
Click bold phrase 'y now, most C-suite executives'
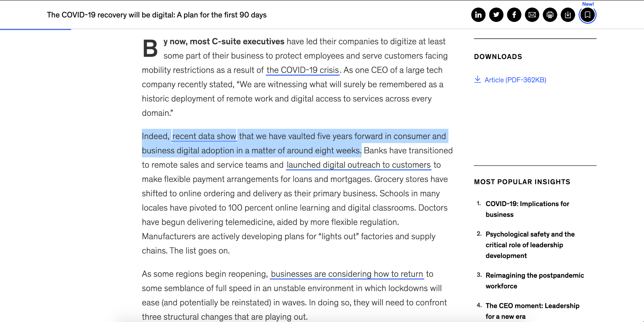click(x=224, y=41)
